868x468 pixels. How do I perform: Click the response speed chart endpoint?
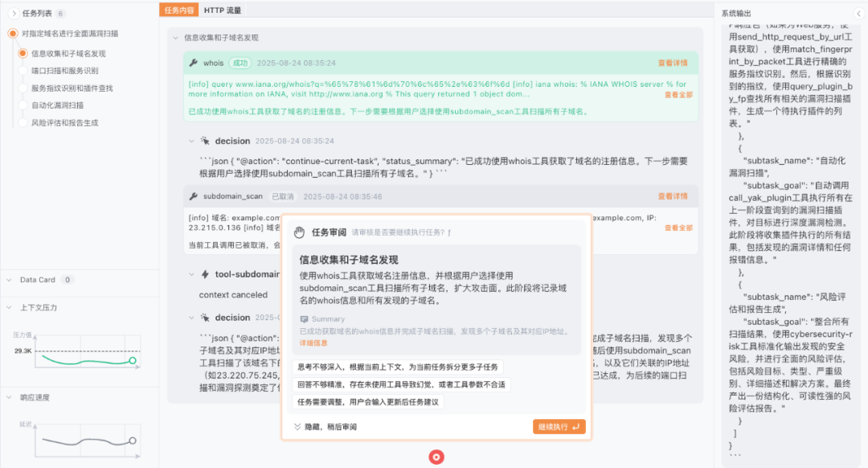[133, 441]
